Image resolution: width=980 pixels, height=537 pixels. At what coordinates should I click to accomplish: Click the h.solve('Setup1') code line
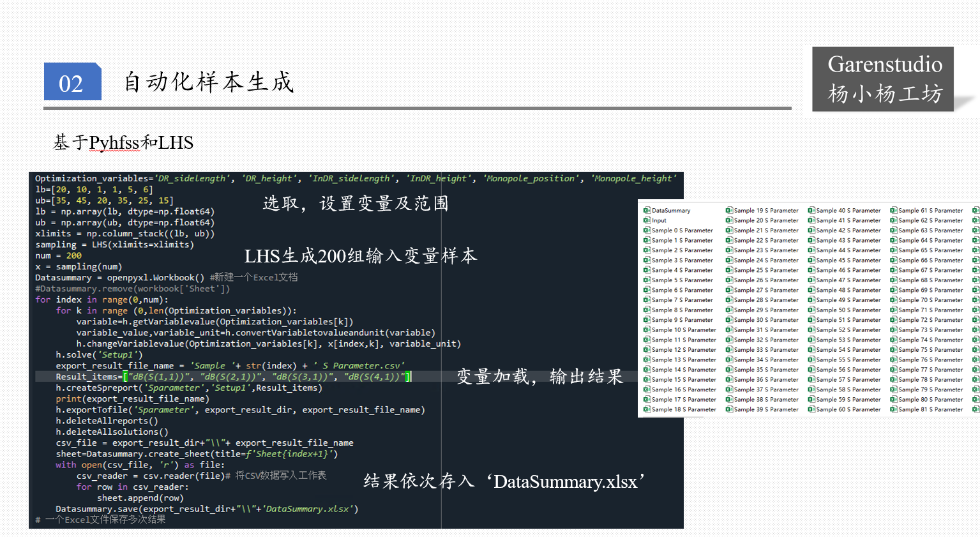click(x=100, y=354)
